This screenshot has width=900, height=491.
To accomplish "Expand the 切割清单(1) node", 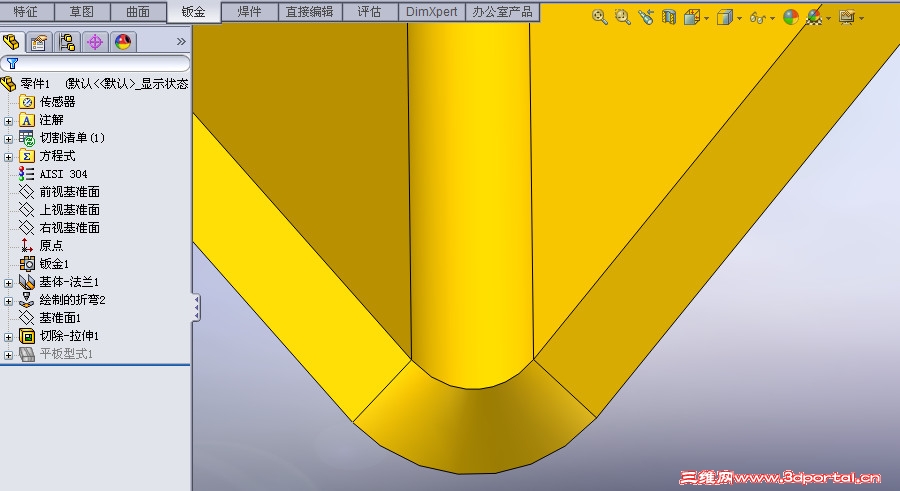I will [8, 139].
